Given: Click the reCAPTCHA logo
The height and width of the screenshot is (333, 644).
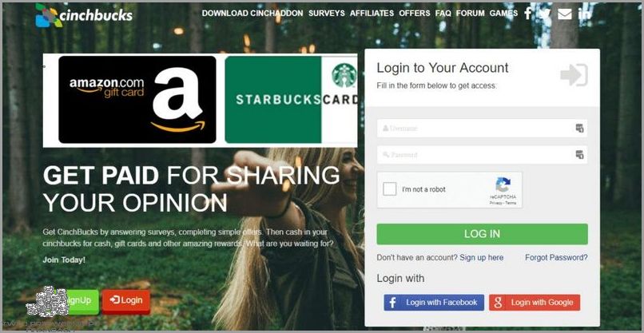Looking at the screenshot, I should click(x=503, y=185).
